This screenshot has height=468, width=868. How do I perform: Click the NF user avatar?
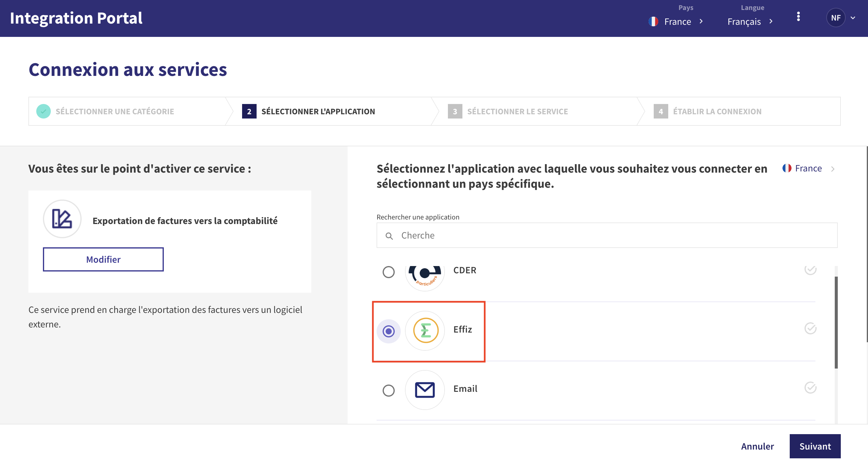click(836, 18)
